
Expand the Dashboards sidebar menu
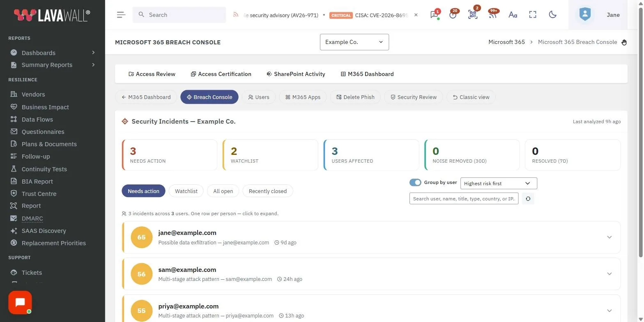(x=53, y=53)
